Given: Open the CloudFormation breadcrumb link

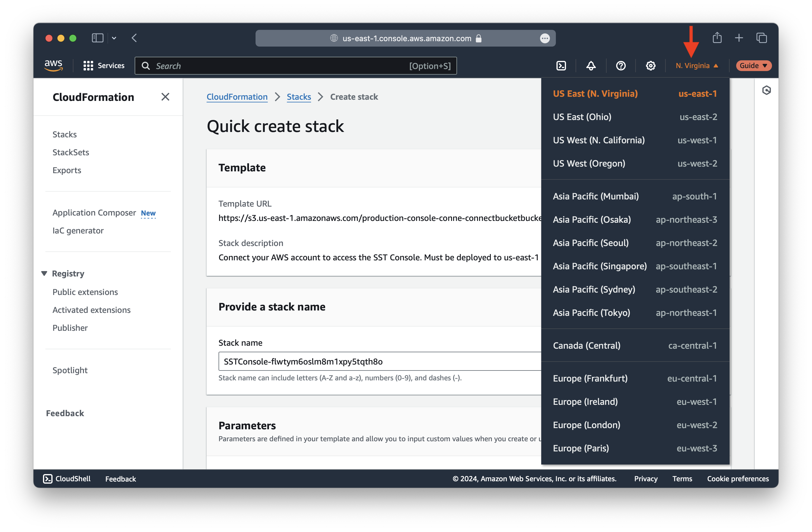Looking at the screenshot, I should (x=237, y=96).
